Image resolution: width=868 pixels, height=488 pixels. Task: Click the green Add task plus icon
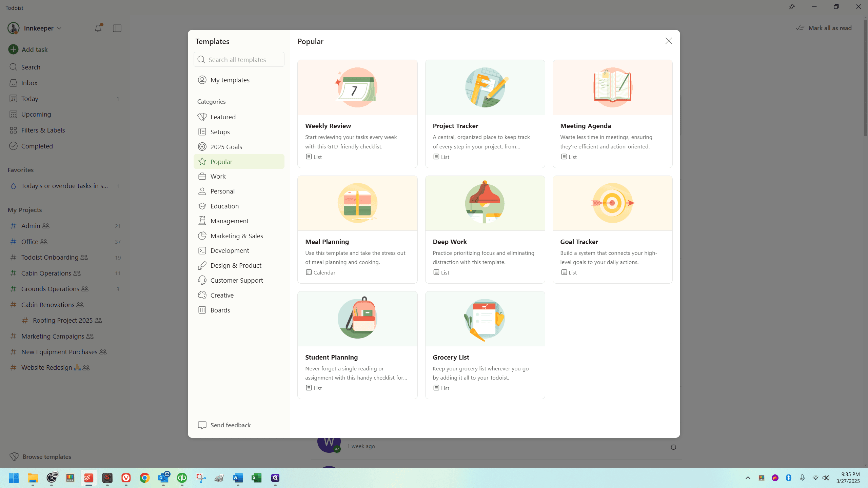click(x=13, y=49)
